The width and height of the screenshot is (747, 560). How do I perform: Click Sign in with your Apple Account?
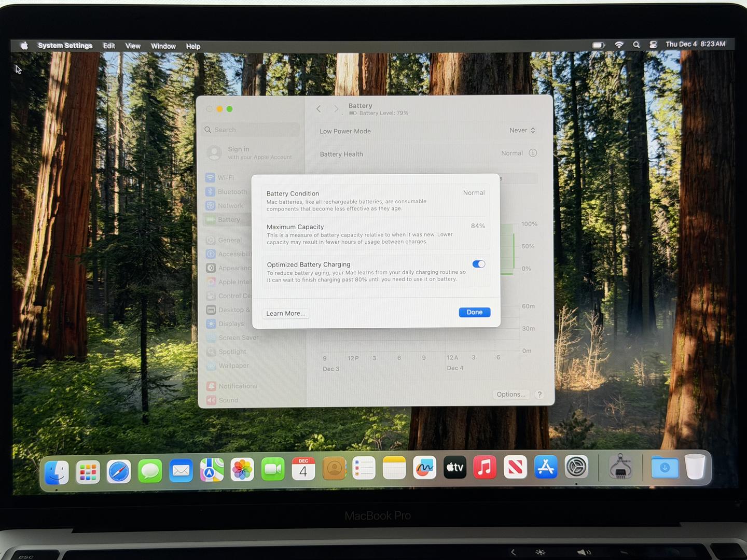(x=250, y=153)
